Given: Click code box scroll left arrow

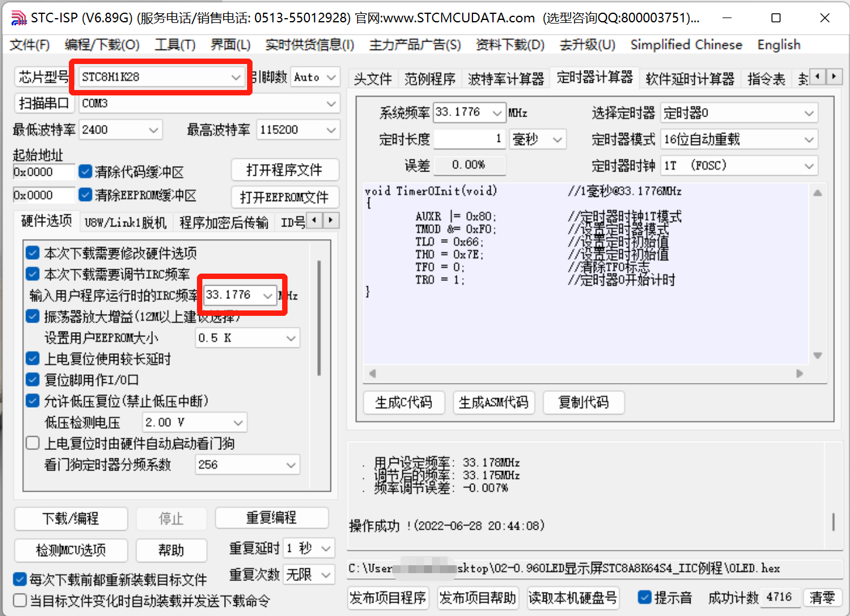Looking at the screenshot, I should [372, 373].
